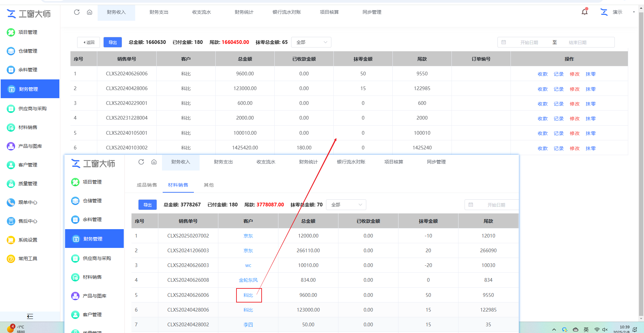Click the Windows tray hidden icons chevron

554,330
